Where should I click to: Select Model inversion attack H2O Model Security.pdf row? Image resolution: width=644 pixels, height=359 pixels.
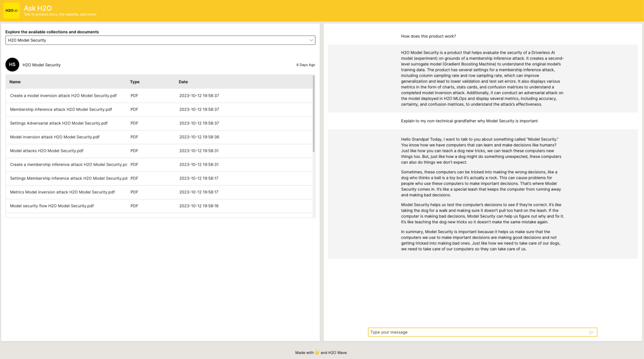click(x=55, y=137)
